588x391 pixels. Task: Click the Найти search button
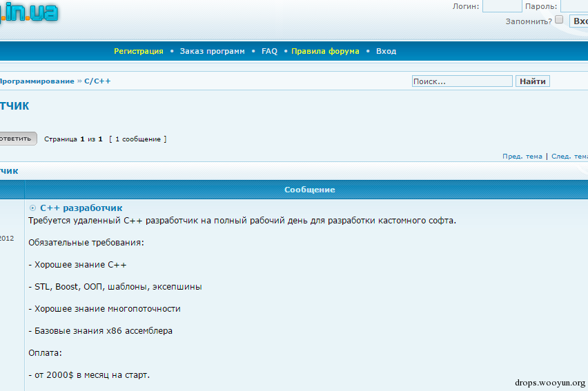[533, 81]
